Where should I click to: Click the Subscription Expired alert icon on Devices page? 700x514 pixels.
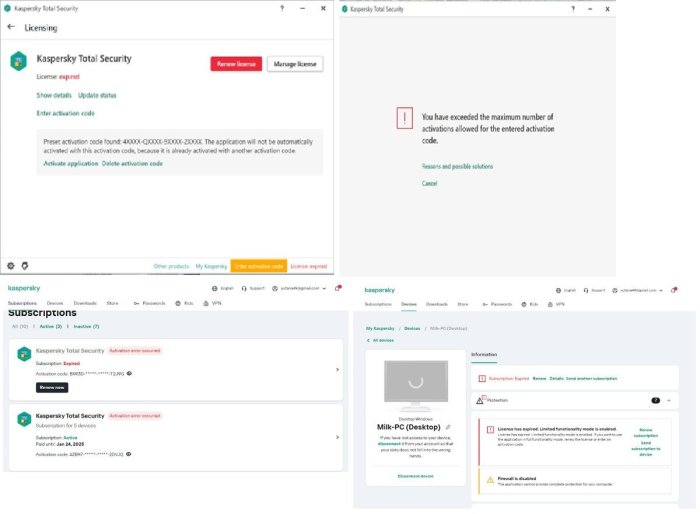tap(482, 379)
